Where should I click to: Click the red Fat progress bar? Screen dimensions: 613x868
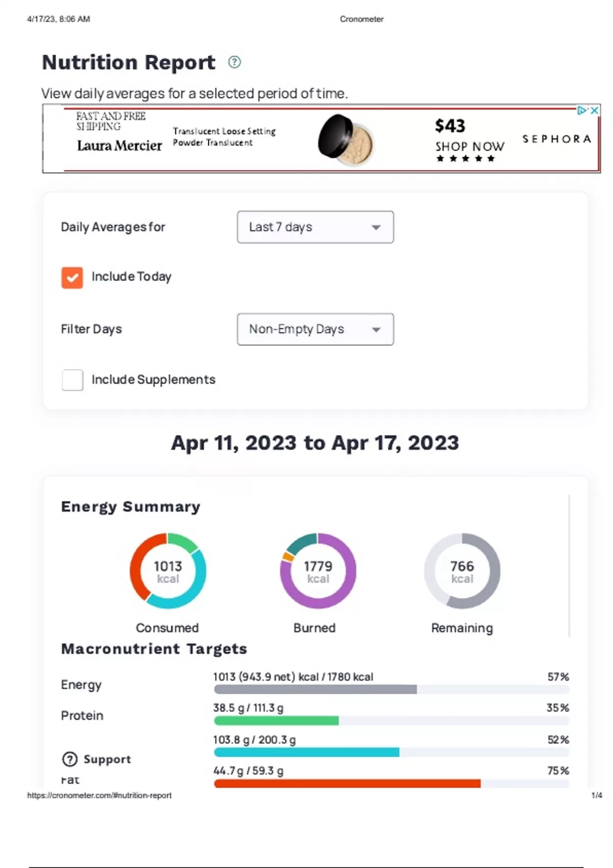tap(347, 784)
